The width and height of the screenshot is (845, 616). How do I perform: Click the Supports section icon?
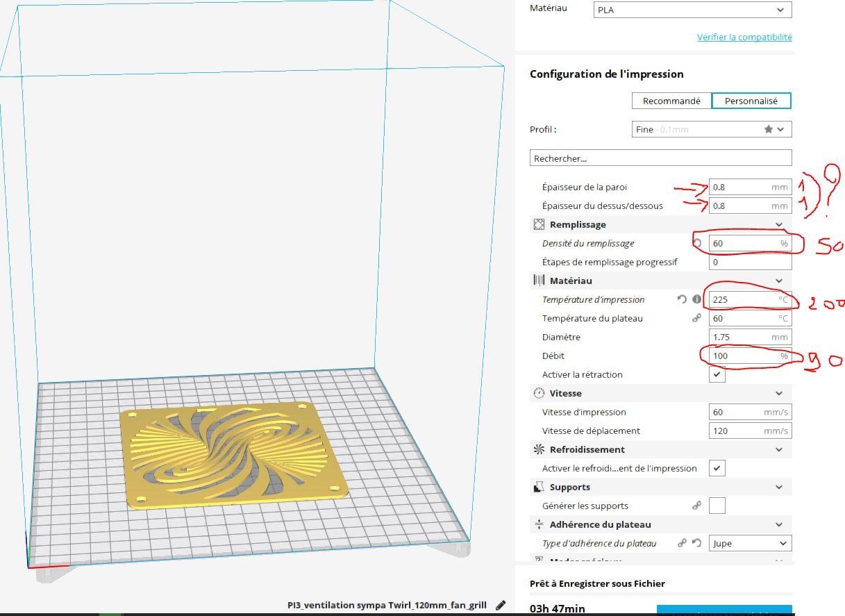pos(539,487)
